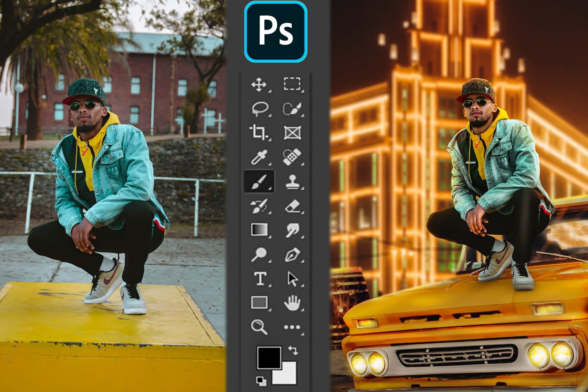This screenshot has width=588, height=392.
Task: Select the highlighted Brush tool
Action: click(259, 182)
